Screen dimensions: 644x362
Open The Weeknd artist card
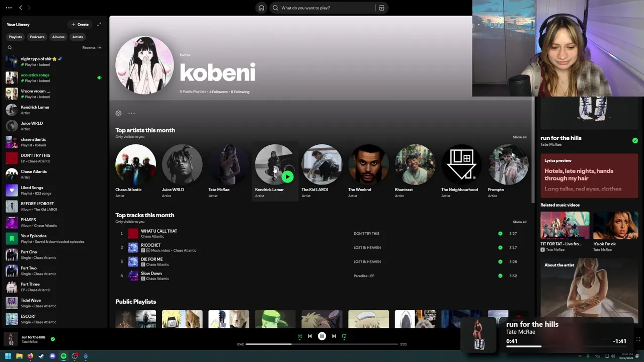tap(368, 171)
